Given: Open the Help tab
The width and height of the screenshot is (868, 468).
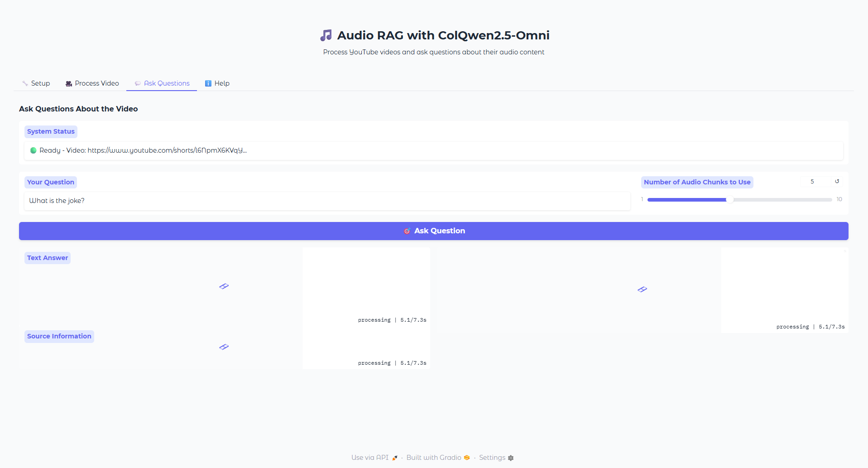Looking at the screenshot, I should [222, 83].
